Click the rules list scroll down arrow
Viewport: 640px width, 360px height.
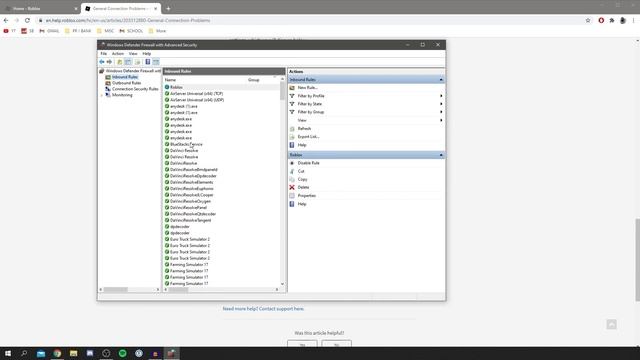pyautogui.click(x=282, y=284)
